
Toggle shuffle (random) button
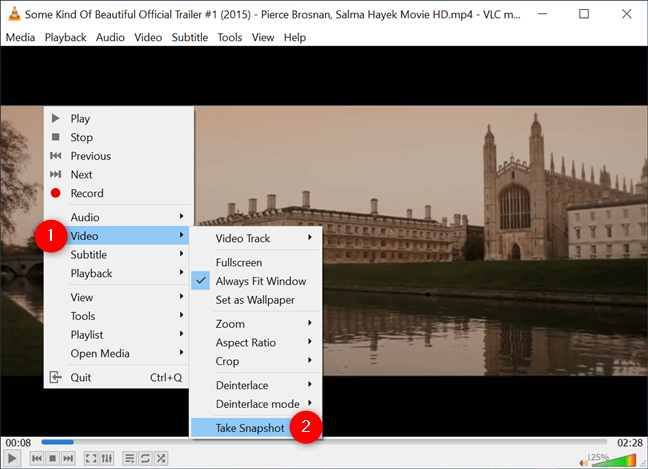click(161, 458)
